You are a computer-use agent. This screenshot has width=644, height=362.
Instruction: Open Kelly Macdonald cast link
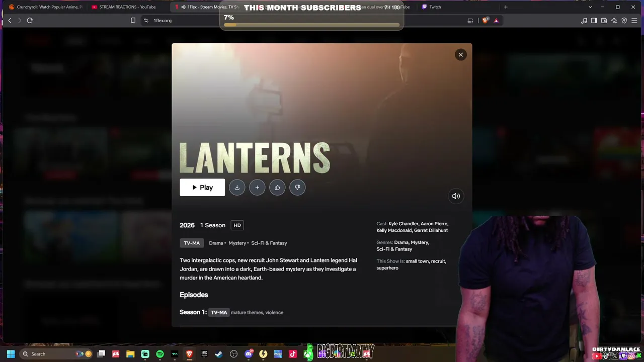pyautogui.click(x=394, y=230)
